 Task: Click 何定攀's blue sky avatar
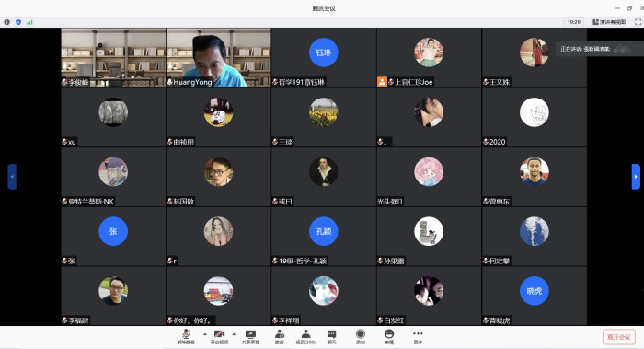point(534,231)
